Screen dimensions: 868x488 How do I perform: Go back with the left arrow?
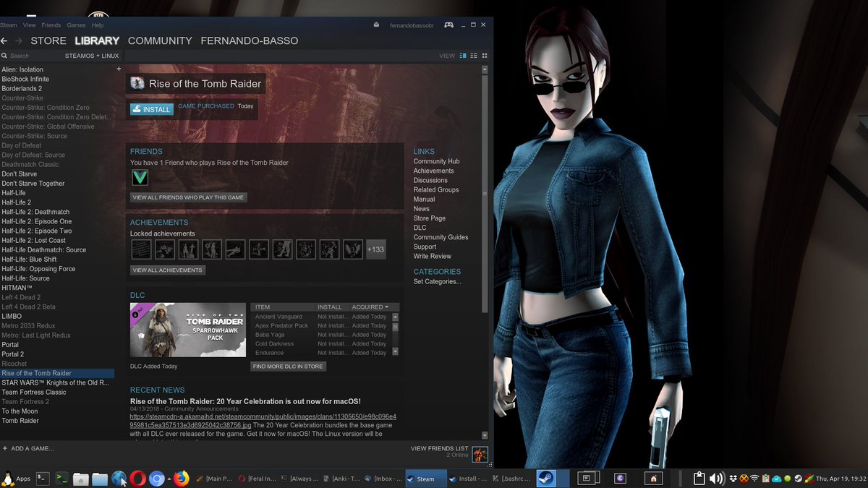(4, 41)
